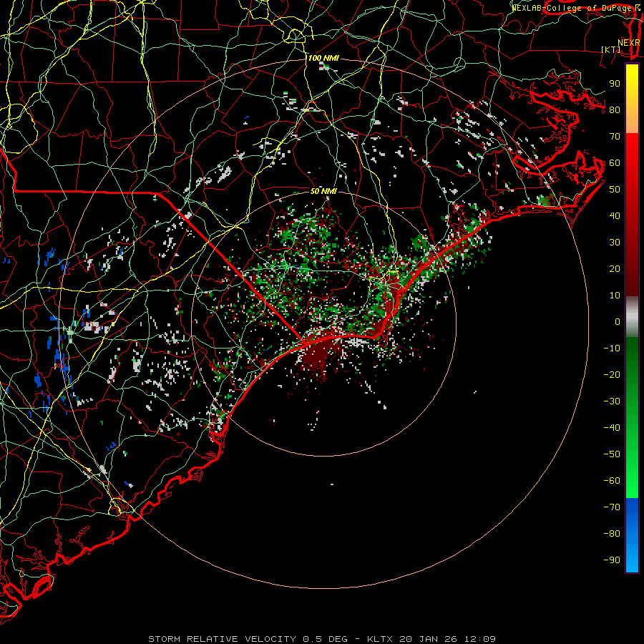Click the "60" velocity scale label
This screenshot has height=644, width=644.
[x=615, y=163]
